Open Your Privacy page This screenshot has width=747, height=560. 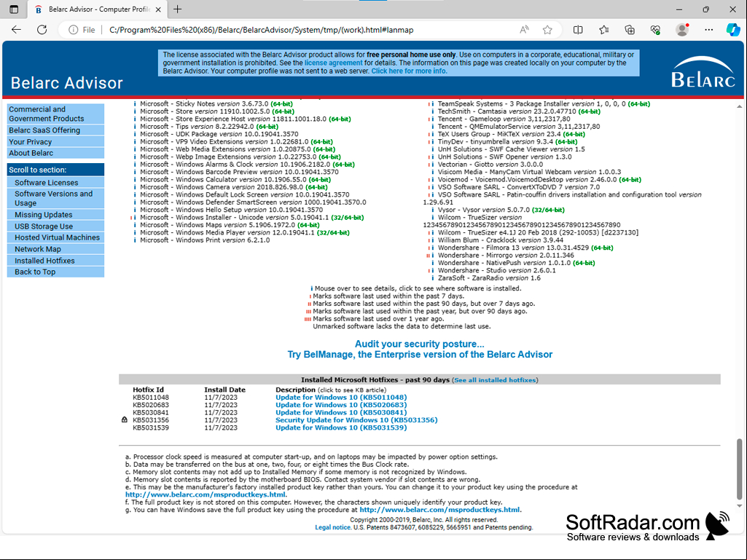tap(55, 142)
